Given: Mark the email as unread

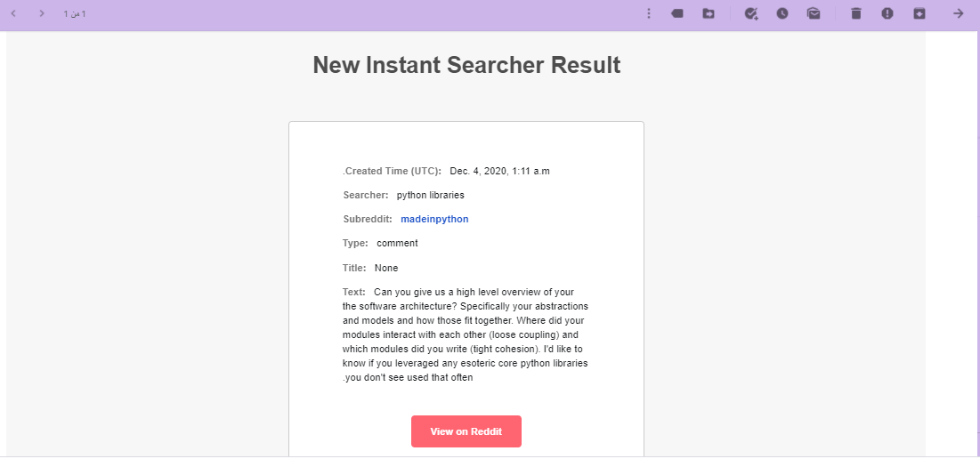Looking at the screenshot, I should point(814,13).
